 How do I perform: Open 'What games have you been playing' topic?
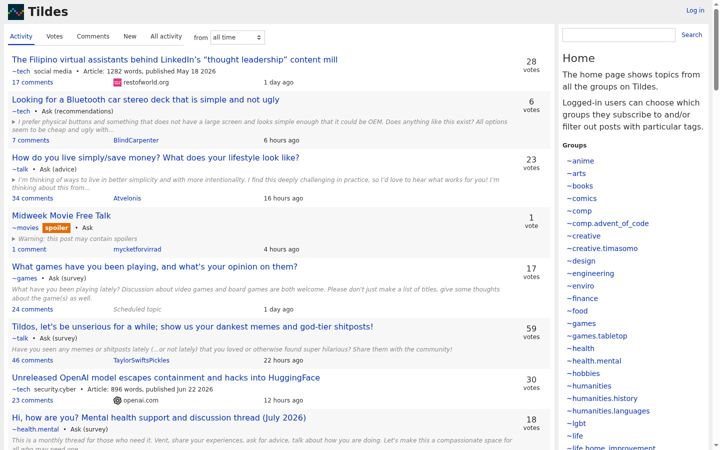point(155,267)
